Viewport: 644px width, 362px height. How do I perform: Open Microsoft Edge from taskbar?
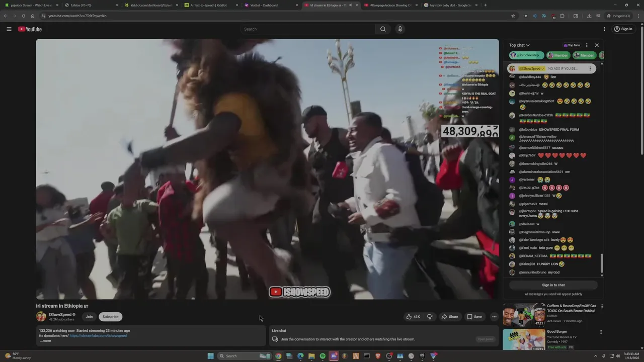tap(300, 356)
